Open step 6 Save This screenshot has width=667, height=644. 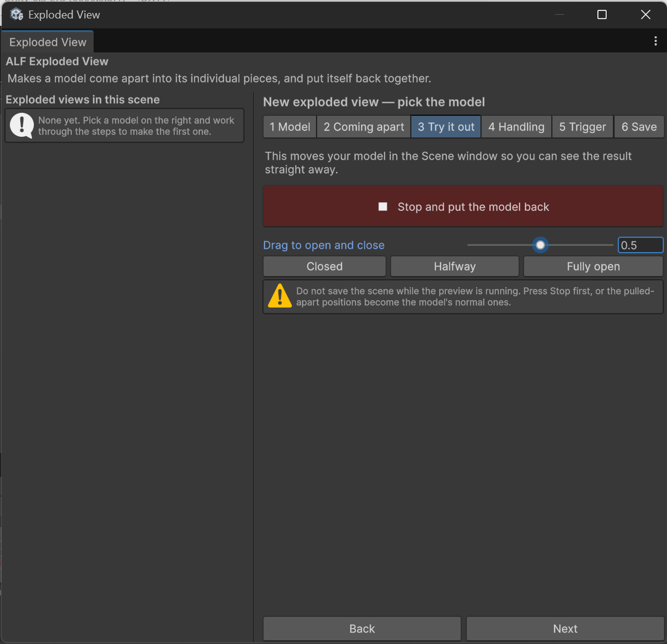[639, 127]
